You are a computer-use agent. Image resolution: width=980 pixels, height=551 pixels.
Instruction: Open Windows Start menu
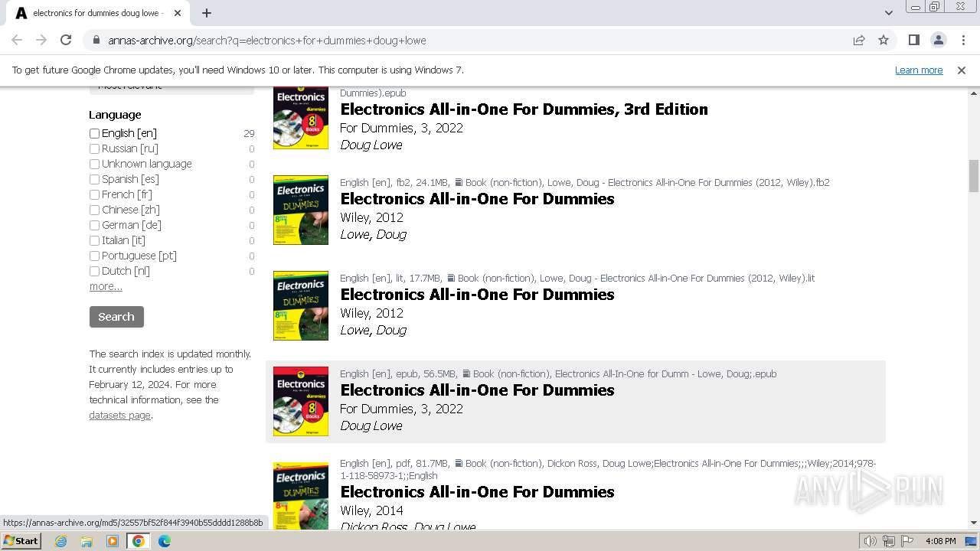pyautogui.click(x=21, y=540)
